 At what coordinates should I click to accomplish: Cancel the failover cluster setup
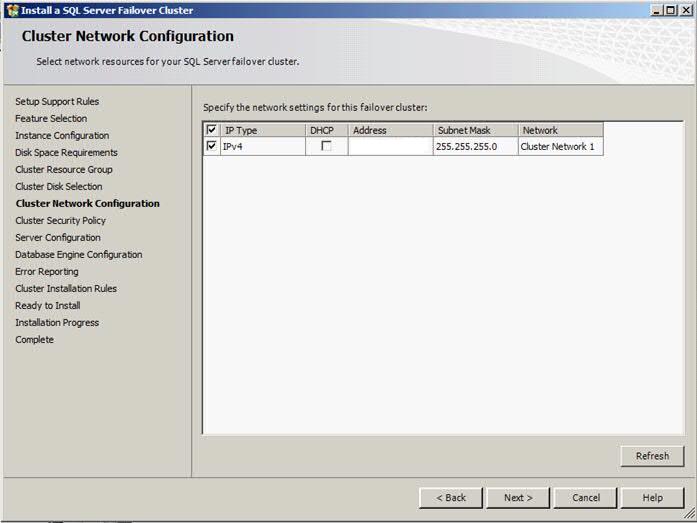click(x=585, y=498)
